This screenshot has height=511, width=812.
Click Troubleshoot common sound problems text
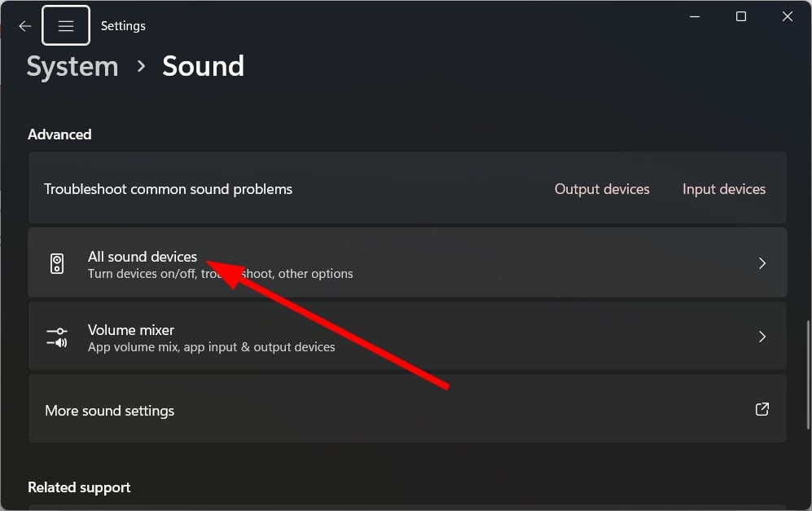pyautogui.click(x=168, y=189)
